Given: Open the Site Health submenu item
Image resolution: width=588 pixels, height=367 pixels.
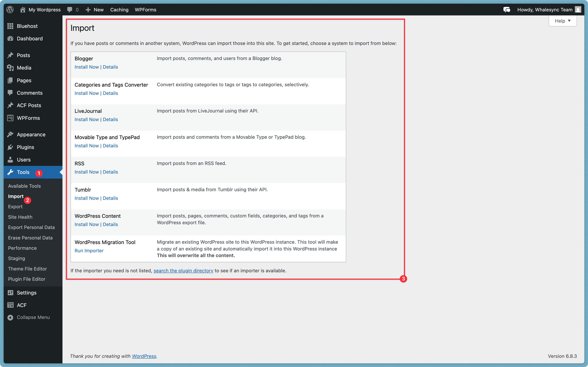Looking at the screenshot, I should [x=20, y=217].
